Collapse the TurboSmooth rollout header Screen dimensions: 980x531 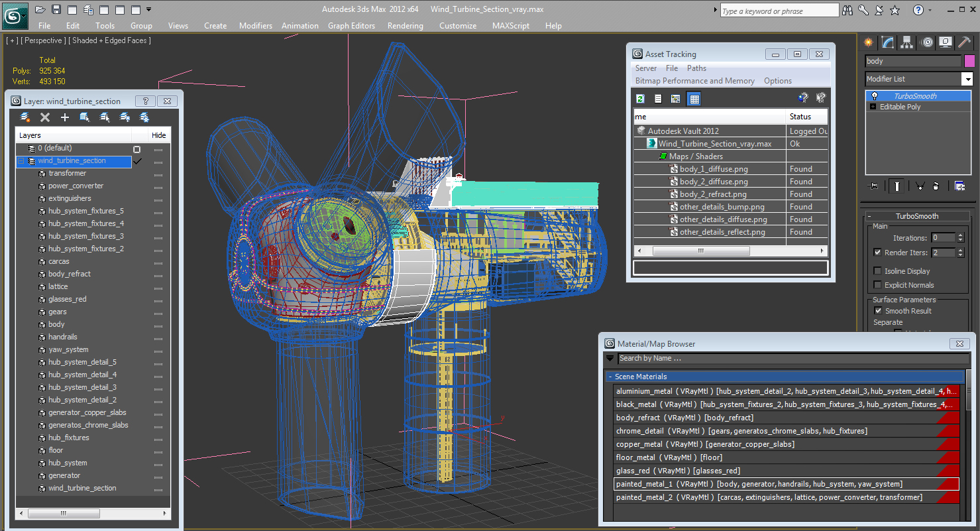pyautogui.click(x=917, y=216)
